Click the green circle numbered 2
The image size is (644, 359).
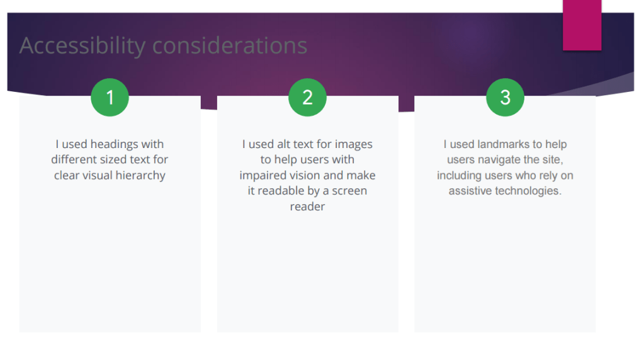coord(307,98)
